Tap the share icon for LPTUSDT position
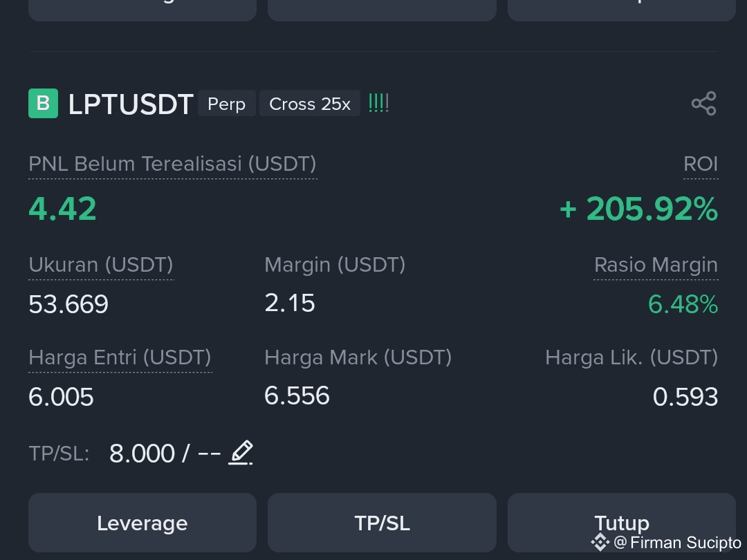 pyautogui.click(x=703, y=103)
